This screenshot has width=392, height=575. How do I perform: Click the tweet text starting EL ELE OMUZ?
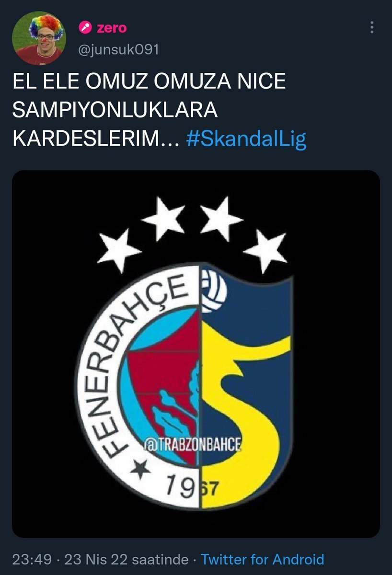click(x=159, y=110)
